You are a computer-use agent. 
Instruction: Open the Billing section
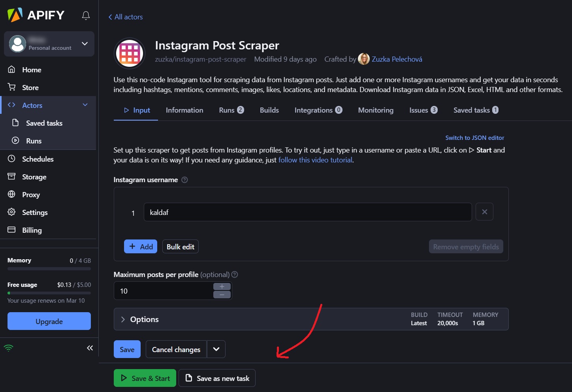coord(32,230)
